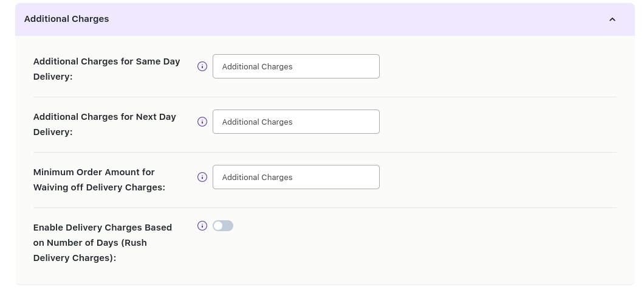Click info icon for Next Day Delivery charges
The width and height of the screenshot is (644, 292).
(x=202, y=122)
